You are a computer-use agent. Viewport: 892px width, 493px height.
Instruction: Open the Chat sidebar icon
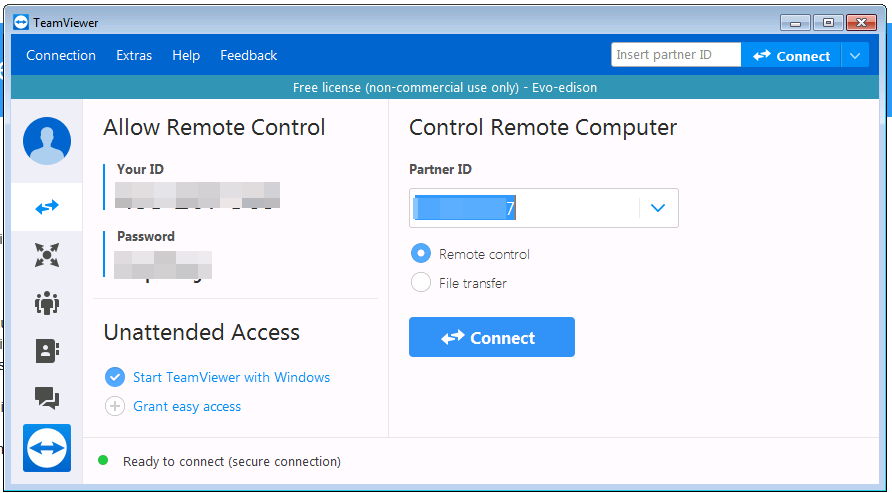point(47,398)
